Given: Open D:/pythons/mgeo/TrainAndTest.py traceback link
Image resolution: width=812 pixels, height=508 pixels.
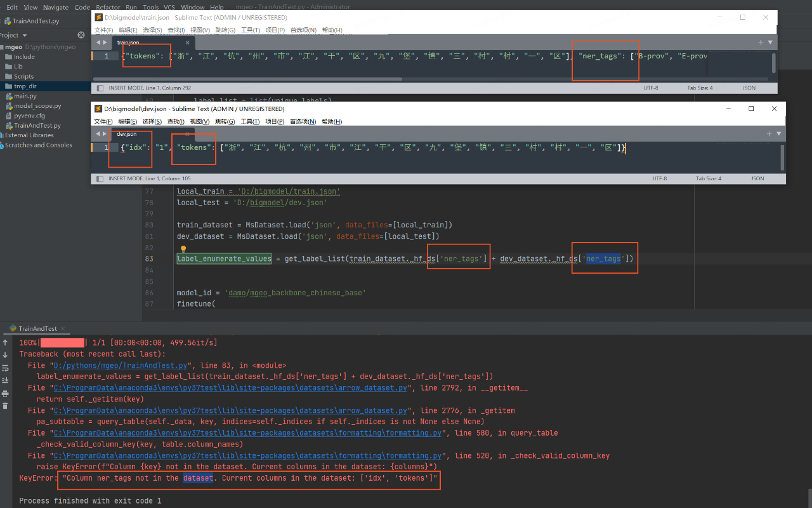Looking at the screenshot, I should 121,365.
